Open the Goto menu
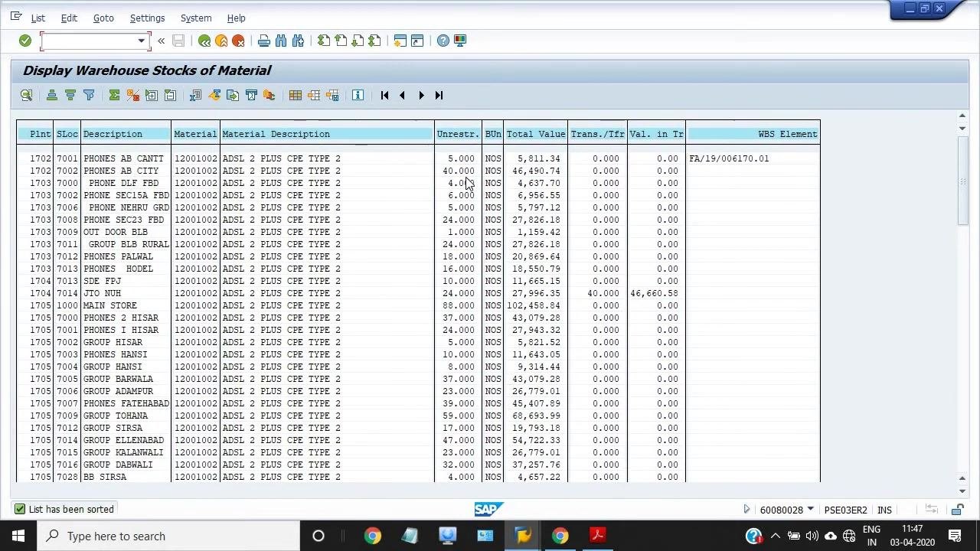This screenshot has height=551, width=980. 103,18
